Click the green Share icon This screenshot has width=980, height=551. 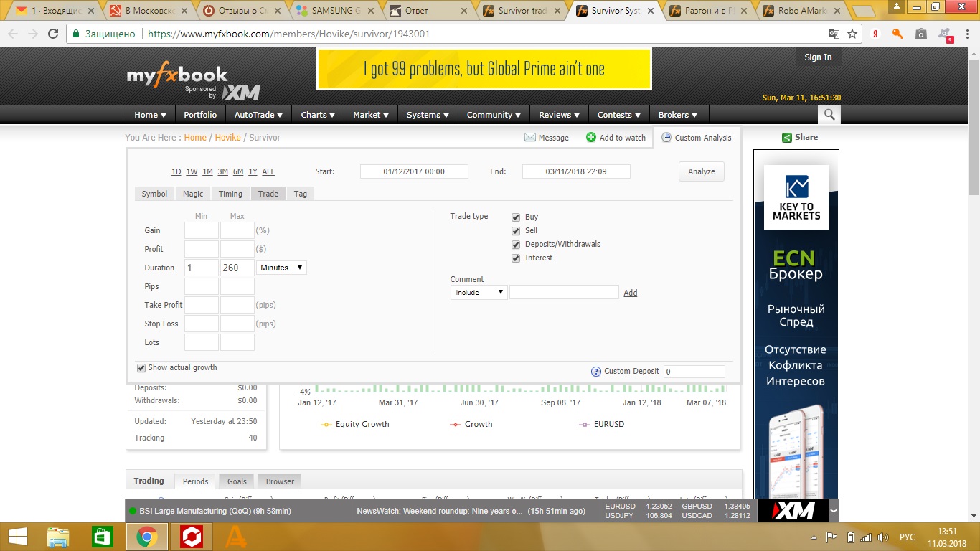787,137
